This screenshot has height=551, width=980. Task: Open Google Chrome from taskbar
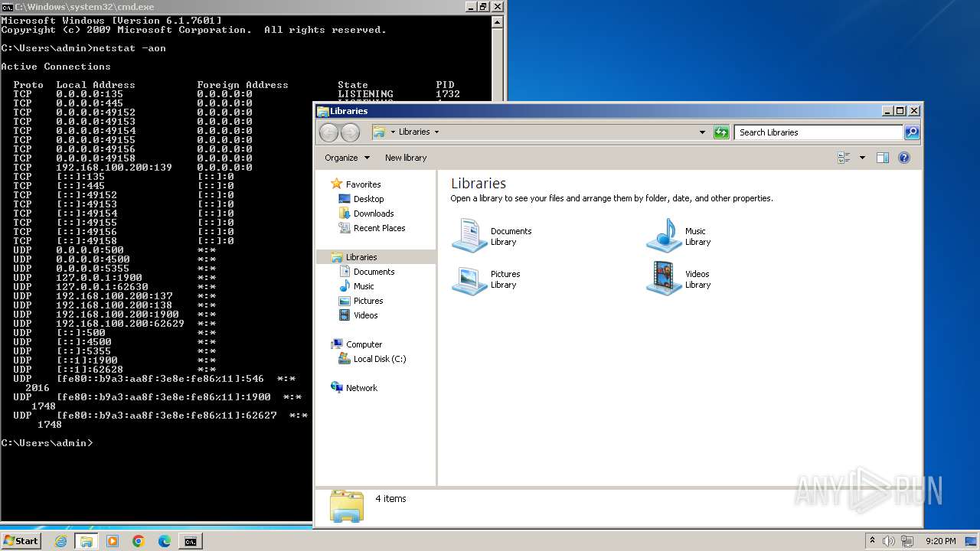pyautogui.click(x=139, y=541)
